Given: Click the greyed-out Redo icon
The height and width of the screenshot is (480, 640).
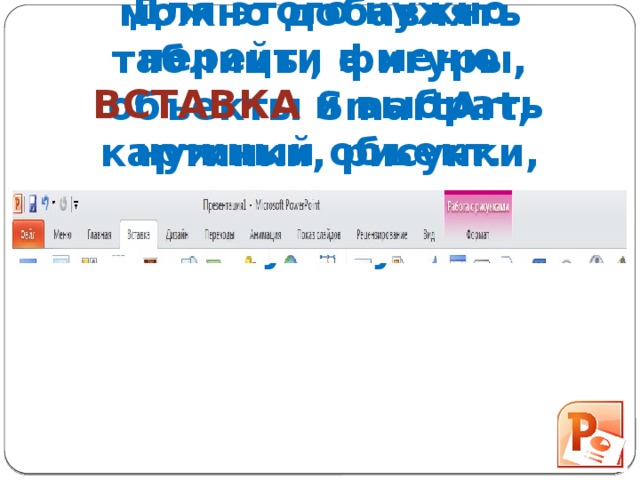Looking at the screenshot, I should [x=63, y=203].
